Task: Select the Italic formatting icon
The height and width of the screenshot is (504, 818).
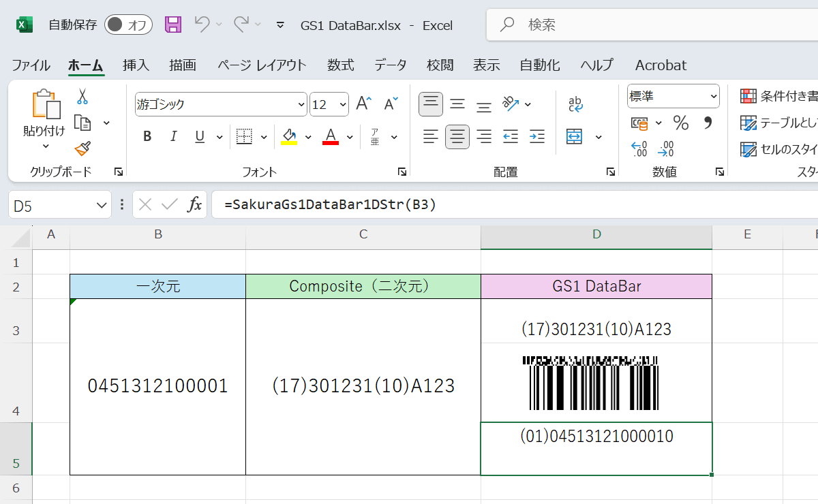Action: [173, 136]
